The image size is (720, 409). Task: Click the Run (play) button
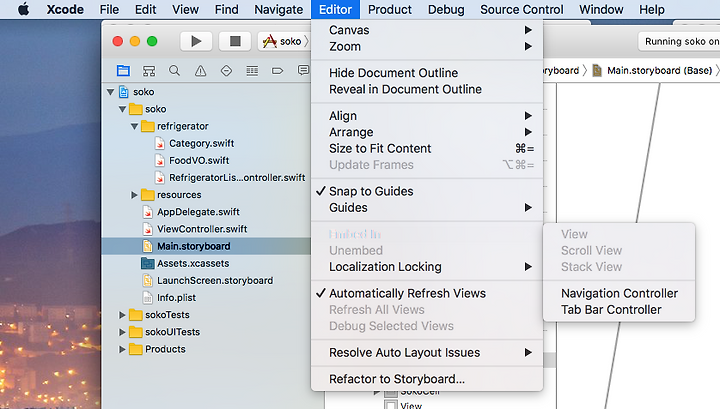click(x=196, y=41)
